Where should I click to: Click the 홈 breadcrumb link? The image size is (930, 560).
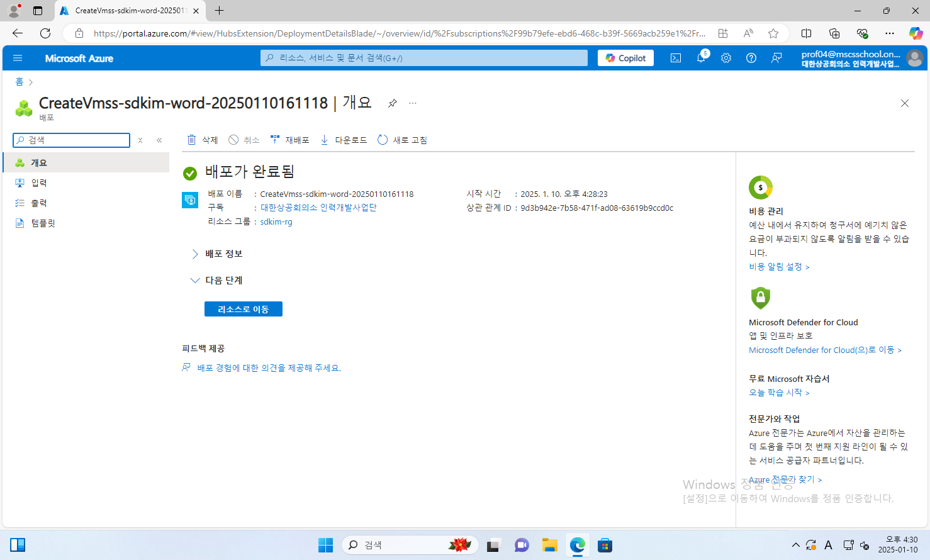20,82
